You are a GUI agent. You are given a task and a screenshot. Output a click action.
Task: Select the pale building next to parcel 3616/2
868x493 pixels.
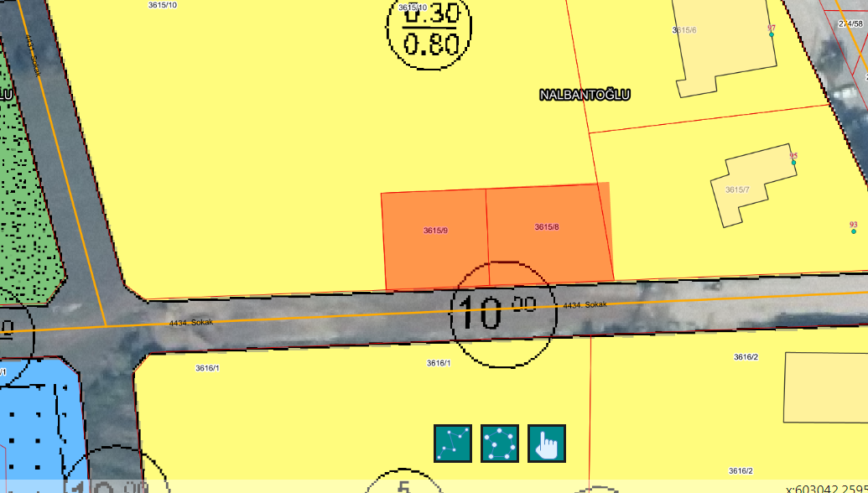coord(826,387)
